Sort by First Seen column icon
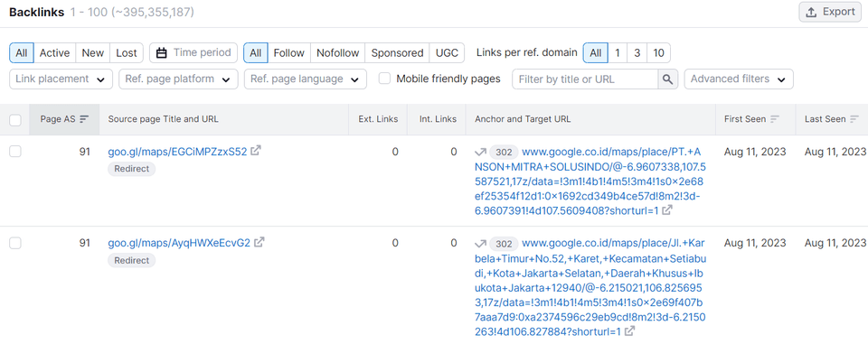This screenshot has height=344, width=868. click(775, 119)
